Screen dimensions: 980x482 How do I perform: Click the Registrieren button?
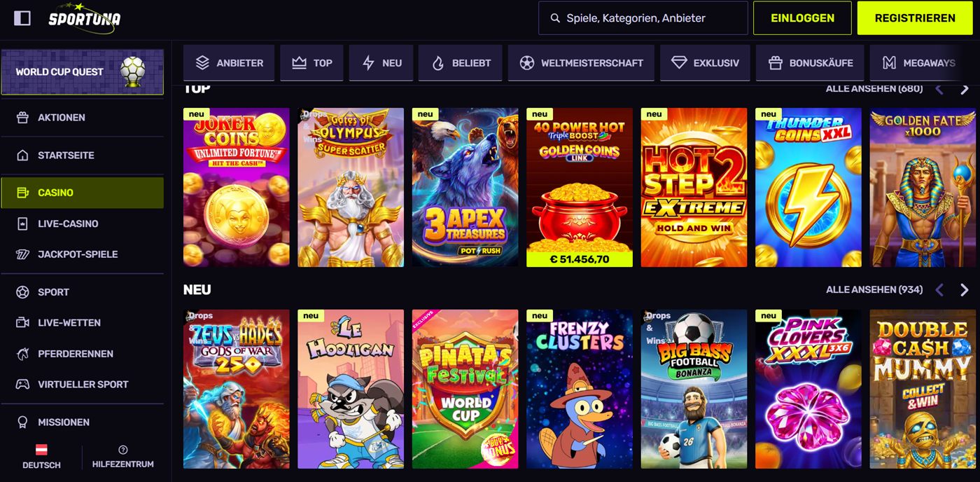[914, 18]
